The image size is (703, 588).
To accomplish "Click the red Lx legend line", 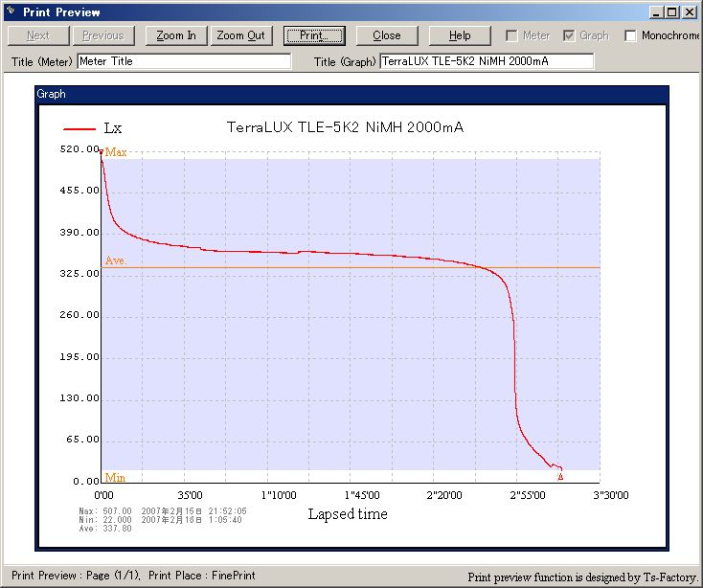I will pos(79,129).
